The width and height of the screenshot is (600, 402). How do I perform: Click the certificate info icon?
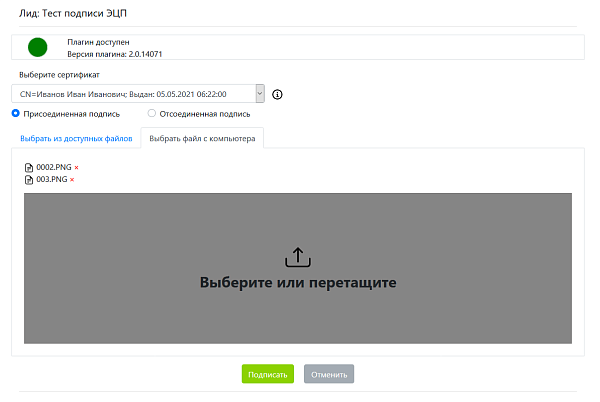tap(277, 94)
